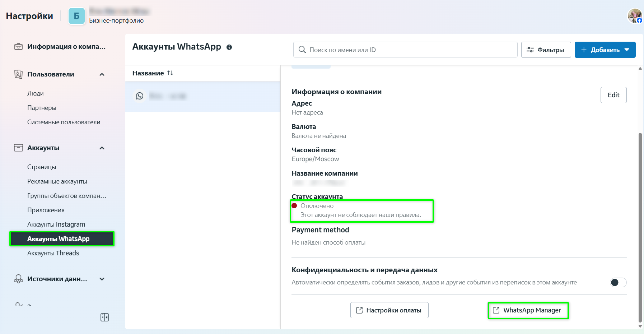Click the Информация о компании briefcase icon
This screenshot has height=334, width=644.
[x=18, y=47]
